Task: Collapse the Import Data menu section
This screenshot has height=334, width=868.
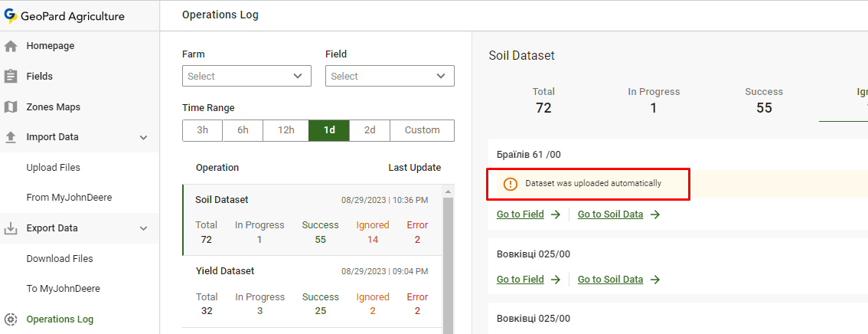Action: point(143,137)
